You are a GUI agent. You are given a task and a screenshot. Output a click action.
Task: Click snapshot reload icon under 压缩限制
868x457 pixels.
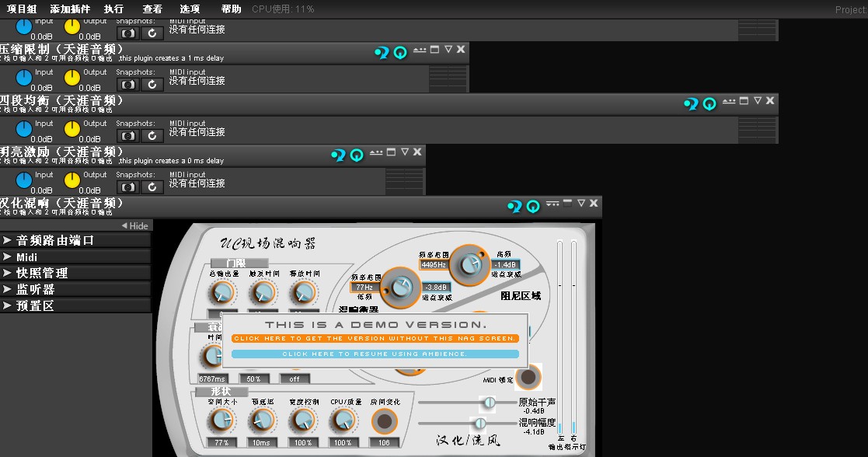tap(152, 85)
